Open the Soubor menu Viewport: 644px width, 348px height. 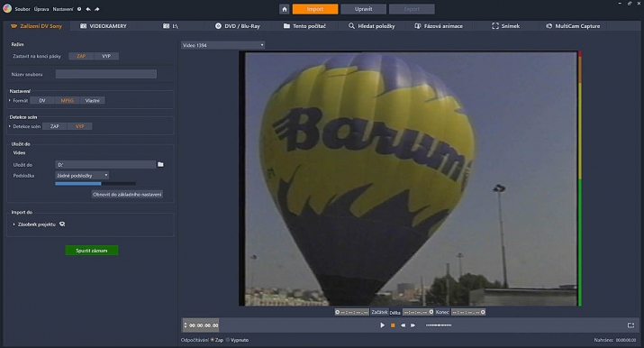(x=23, y=9)
